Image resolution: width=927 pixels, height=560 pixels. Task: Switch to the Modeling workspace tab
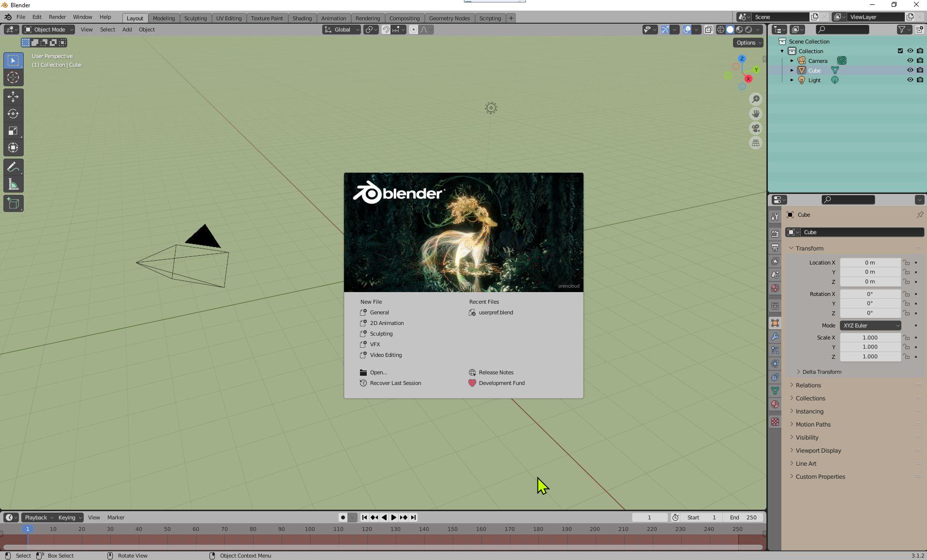click(164, 18)
